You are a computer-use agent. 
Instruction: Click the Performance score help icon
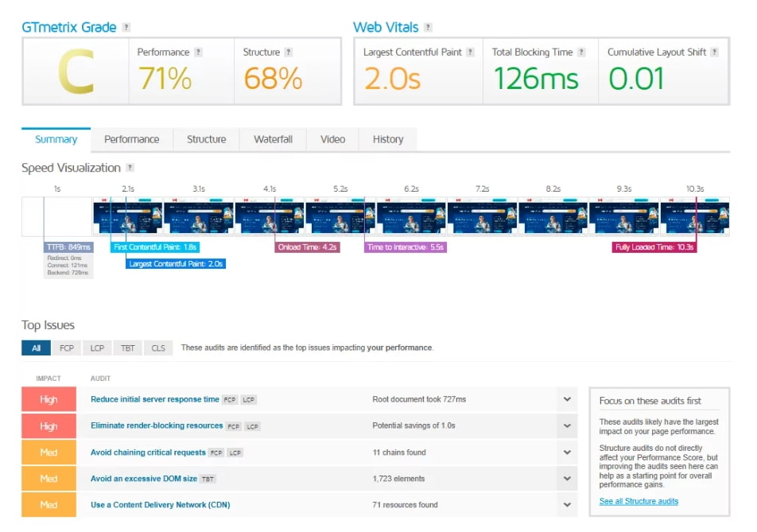(198, 52)
